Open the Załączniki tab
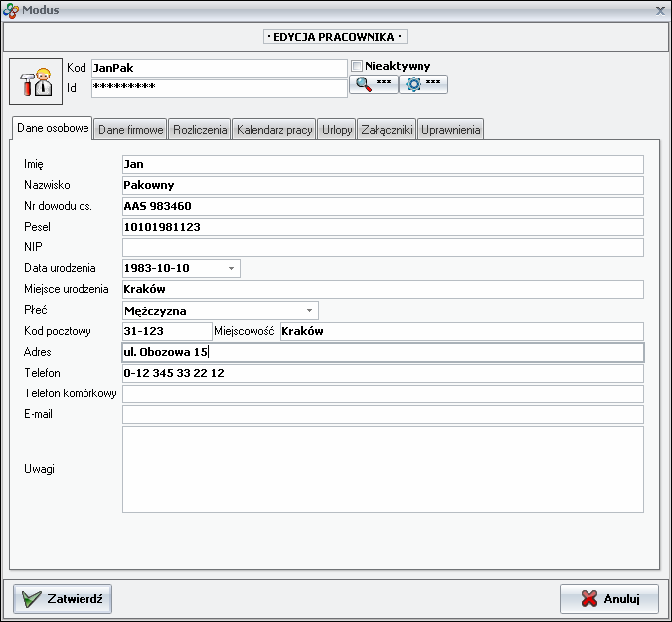 (387, 130)
